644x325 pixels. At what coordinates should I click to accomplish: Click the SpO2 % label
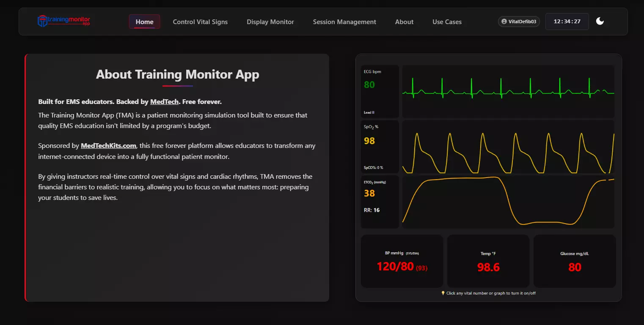coord(371,127)
